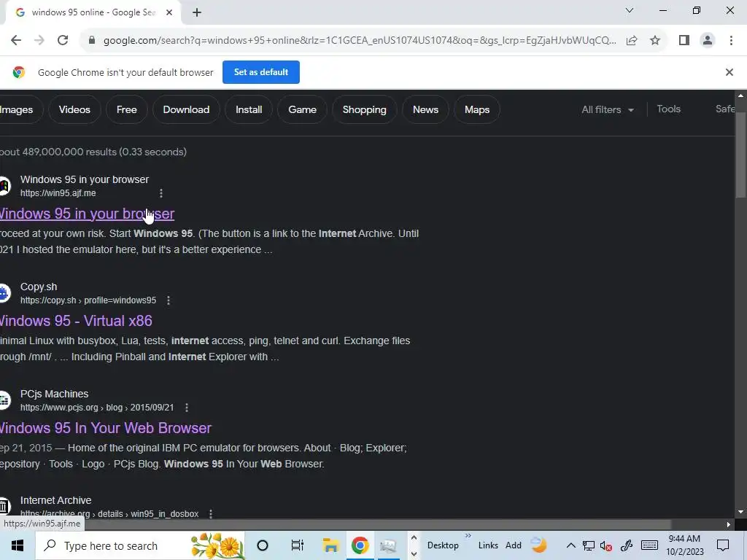The width and height of the screenshot is (747, 560).
Task: Open more options for win95.ajf.me result
Action: [x=161, y=193]
